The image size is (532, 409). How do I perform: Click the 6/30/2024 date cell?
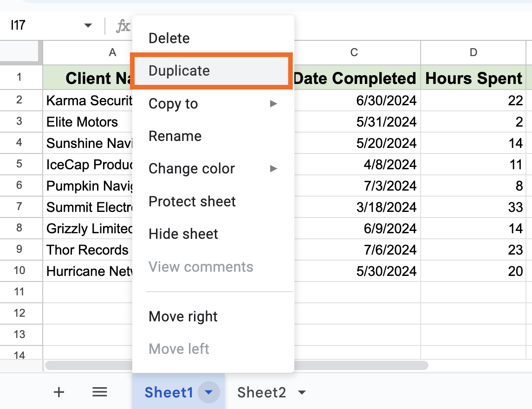coord(357,100)
